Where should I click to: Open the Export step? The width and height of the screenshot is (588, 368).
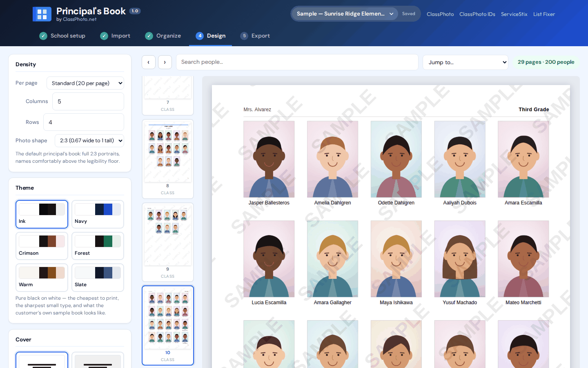point(255,36)
